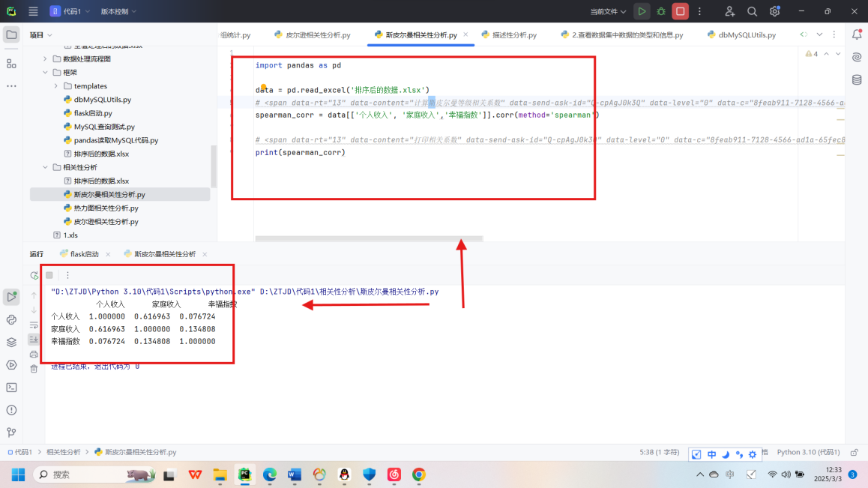Toggle soft-wrap in Run console
Screen dimensions: 868x488
pyautogui.click(x=34, y=325)
